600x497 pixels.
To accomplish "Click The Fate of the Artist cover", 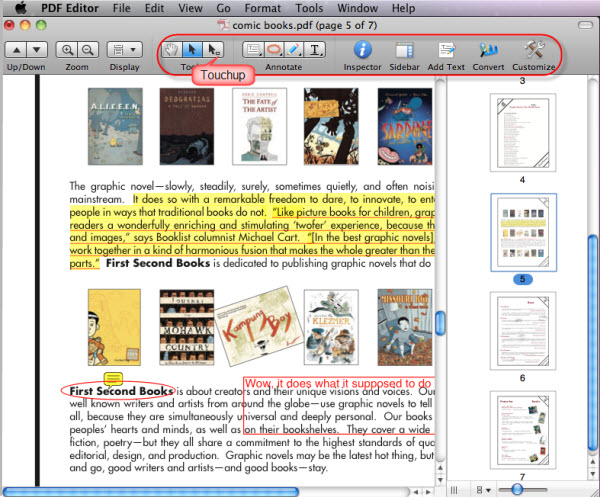I will [x=259, y=127].
